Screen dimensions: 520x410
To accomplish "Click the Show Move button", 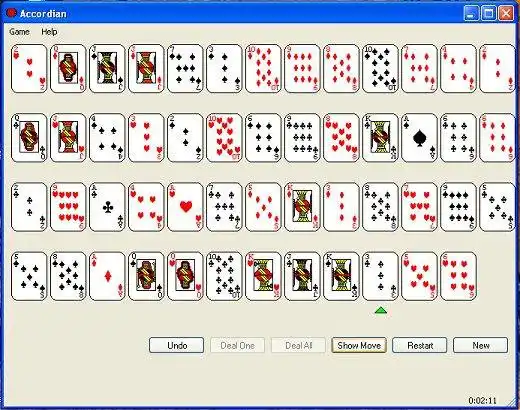I will pos(359,345).
